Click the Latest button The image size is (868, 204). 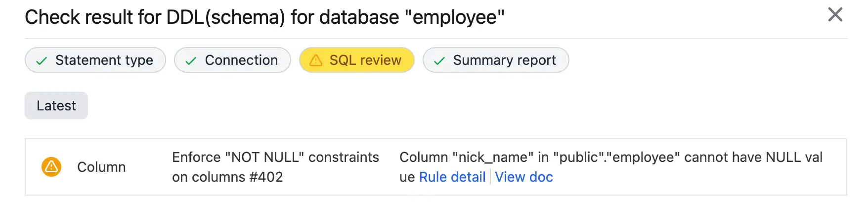coord(56,105)
